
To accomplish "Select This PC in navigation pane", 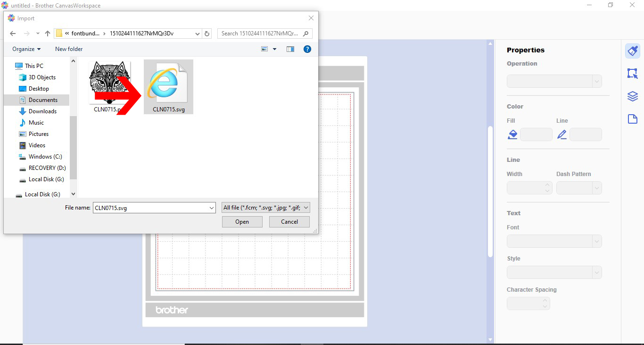I will pos(34,66).
